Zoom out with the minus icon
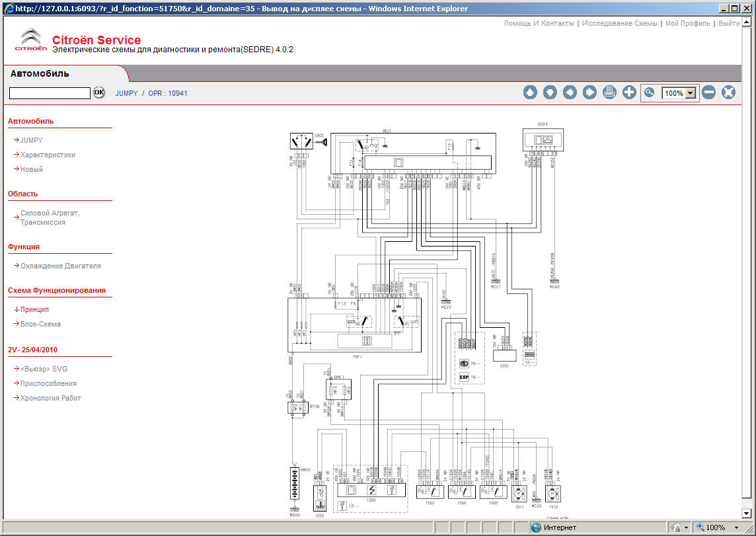This screenshot has width=756, height=536. pyautogui.click(x=708, y=92)
